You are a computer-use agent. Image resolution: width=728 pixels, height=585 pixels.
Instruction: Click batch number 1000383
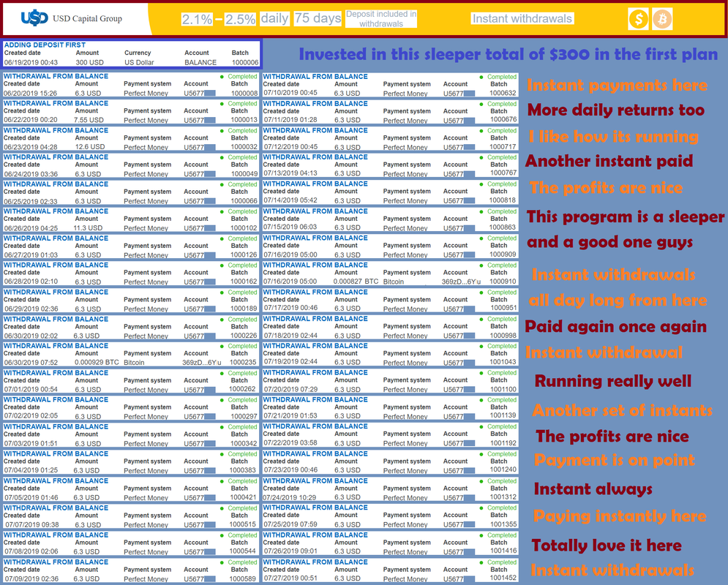click(x=244, y=470)
